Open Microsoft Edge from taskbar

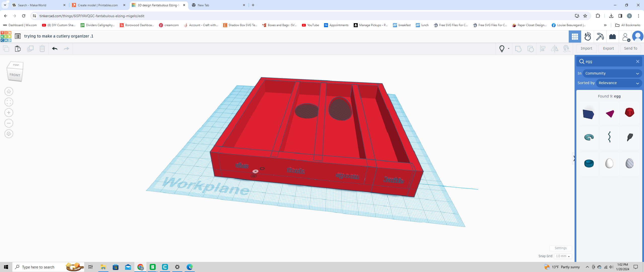[189, 267]
